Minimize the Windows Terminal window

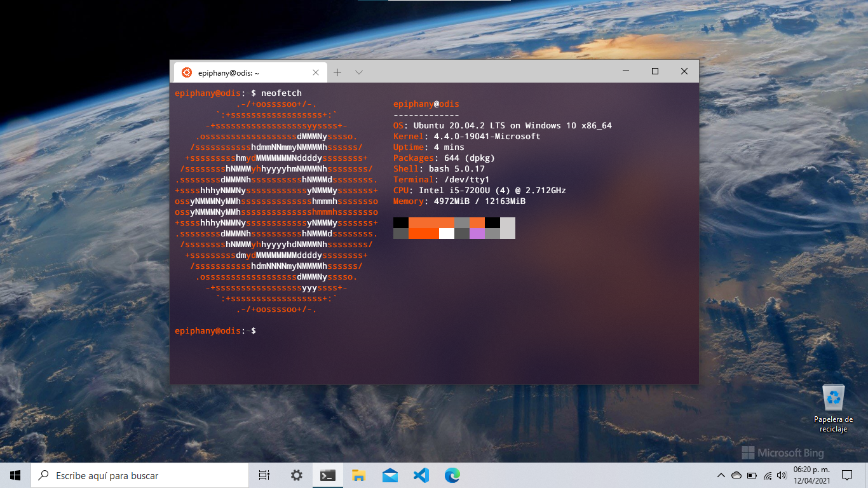click(x=626, y=71)
